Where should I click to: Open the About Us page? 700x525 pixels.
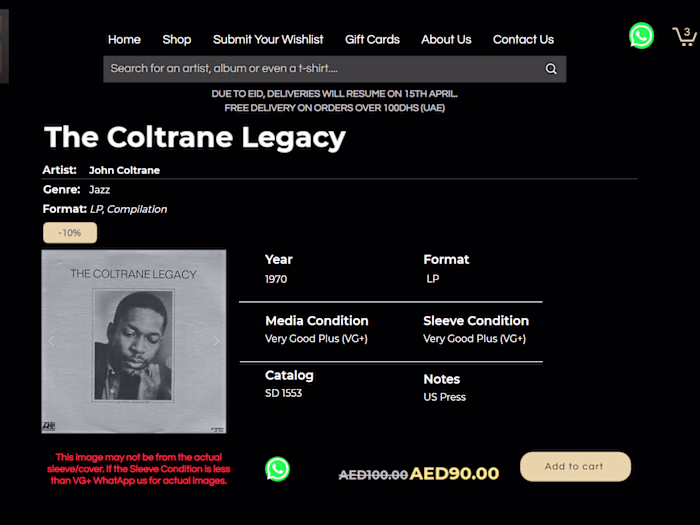pos(446,39)
